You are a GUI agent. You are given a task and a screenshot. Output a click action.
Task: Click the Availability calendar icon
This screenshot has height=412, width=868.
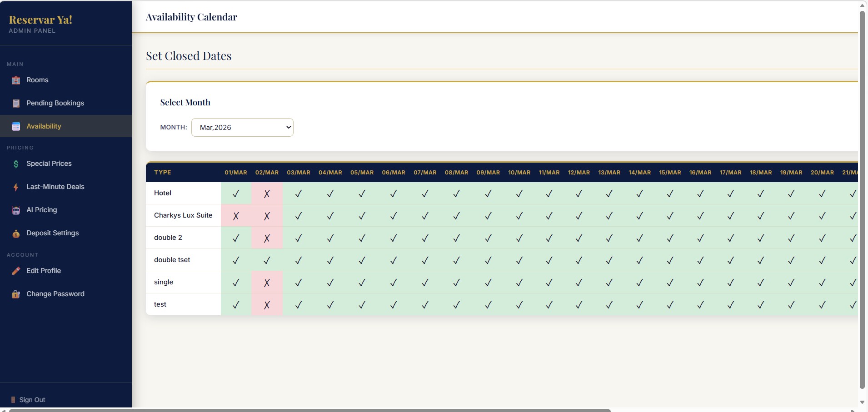(16, 127)
